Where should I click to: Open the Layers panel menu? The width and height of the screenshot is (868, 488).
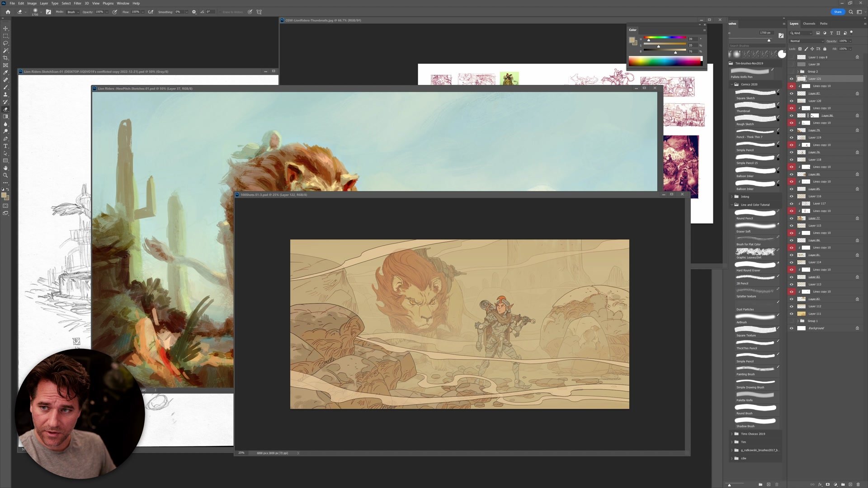865,23
